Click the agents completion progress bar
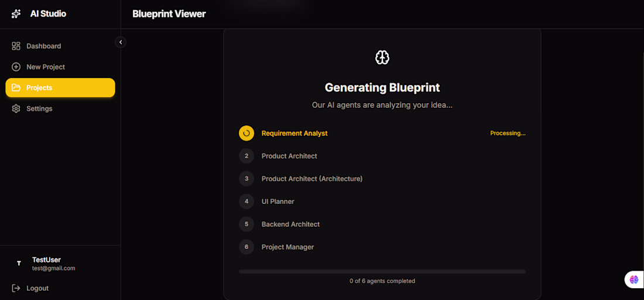Screen dimensions: 644x300 (382, 272)
